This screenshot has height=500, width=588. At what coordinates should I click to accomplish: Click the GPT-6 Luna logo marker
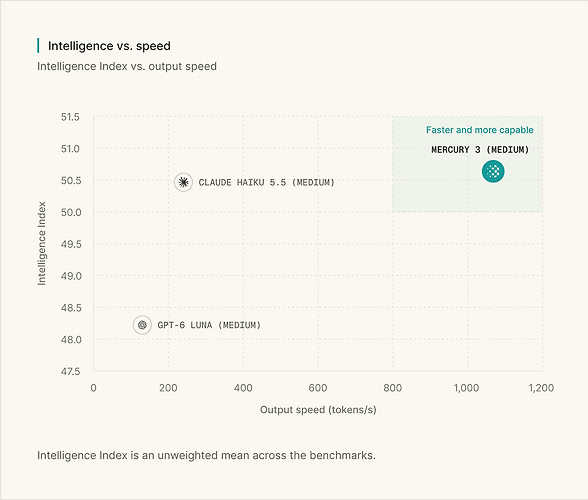[142, 325]
